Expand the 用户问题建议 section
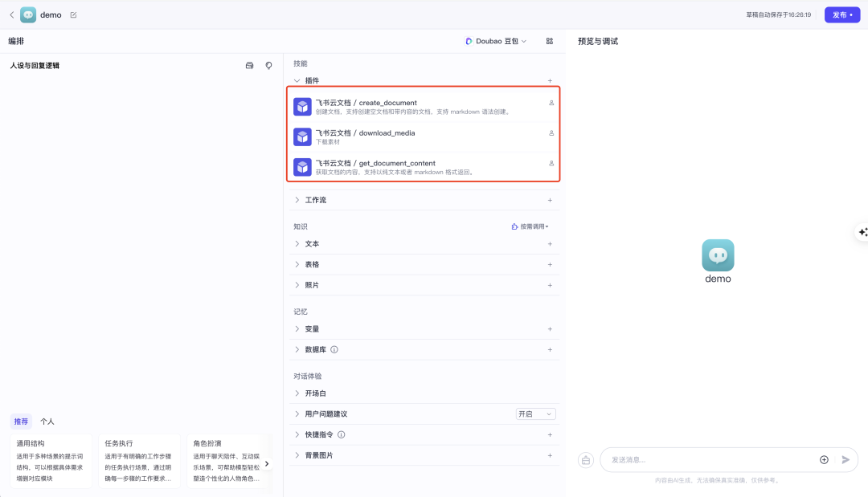 click(297, 414)
